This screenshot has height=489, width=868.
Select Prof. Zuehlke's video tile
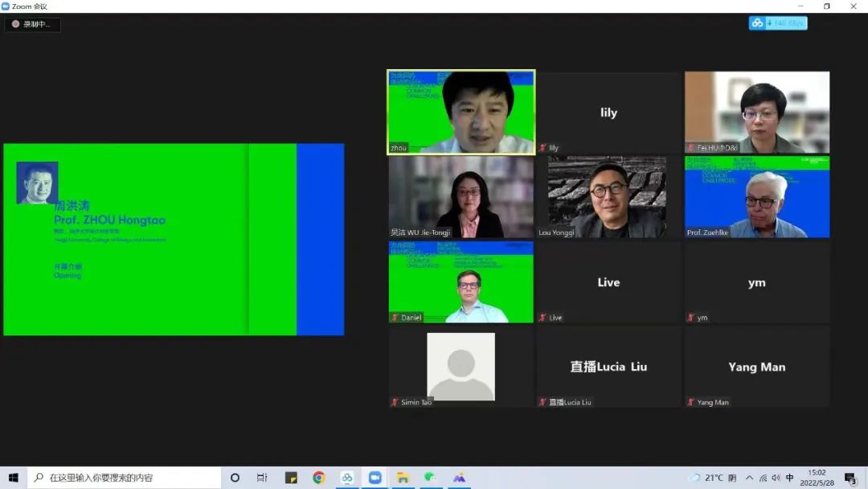click(x=756, y=197)
